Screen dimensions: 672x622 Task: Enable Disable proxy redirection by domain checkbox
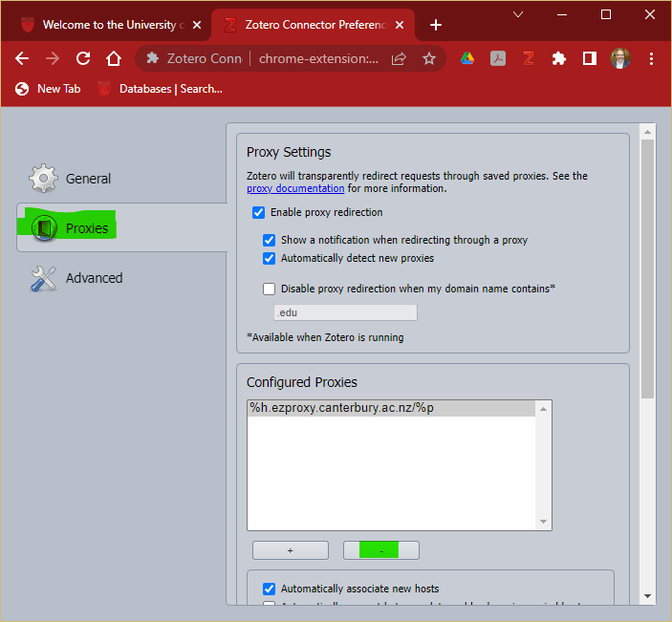[270, 289]
